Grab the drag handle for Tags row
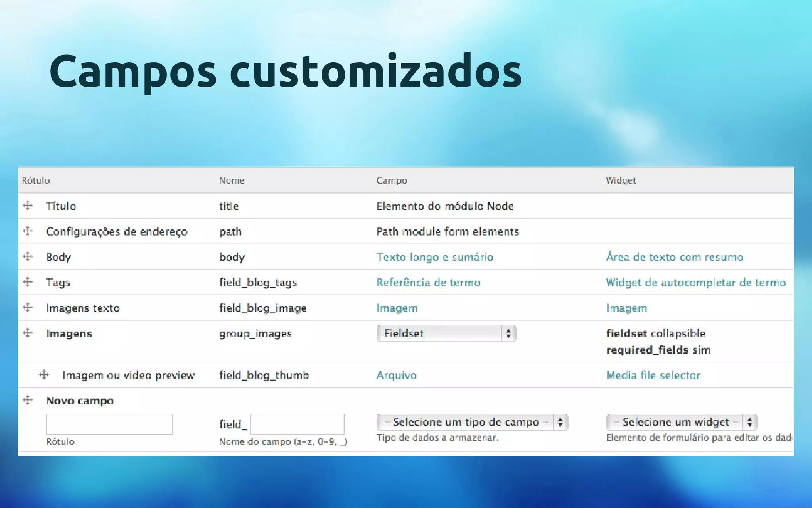 coord(28,282)
